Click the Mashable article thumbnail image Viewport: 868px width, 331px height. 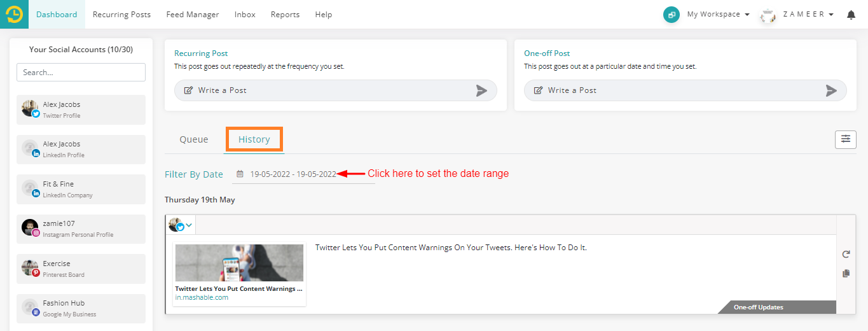pos(239,263)
